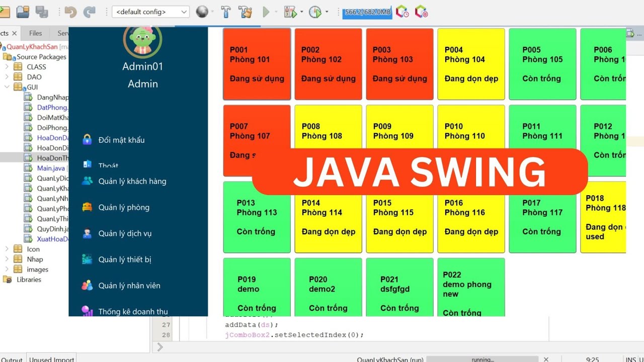Click the globe browser icon
This screenshot has width=644, height=362.
tap(202, 12)
